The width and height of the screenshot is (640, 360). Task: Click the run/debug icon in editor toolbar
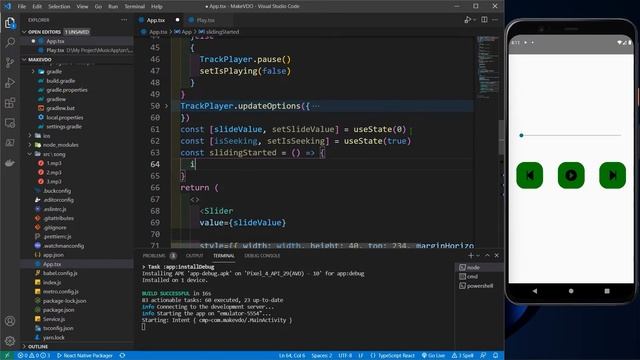[x=468, y=20]
